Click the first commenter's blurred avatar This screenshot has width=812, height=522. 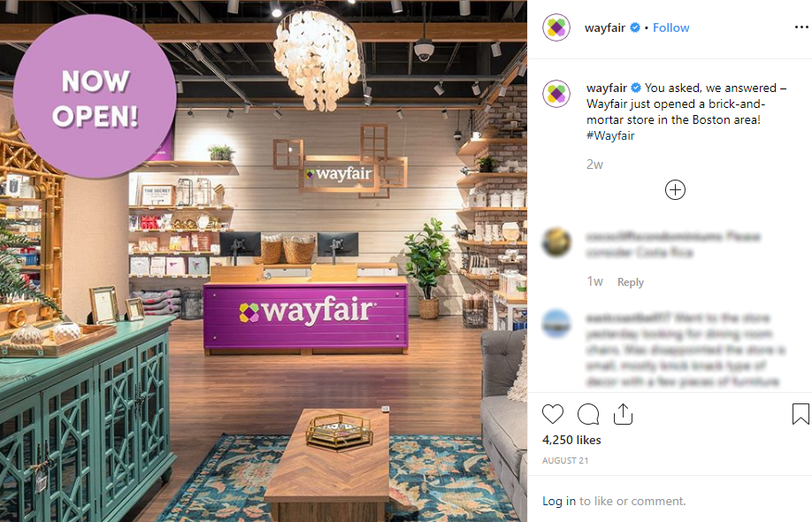pyautogui.click(x=556, y=242)
